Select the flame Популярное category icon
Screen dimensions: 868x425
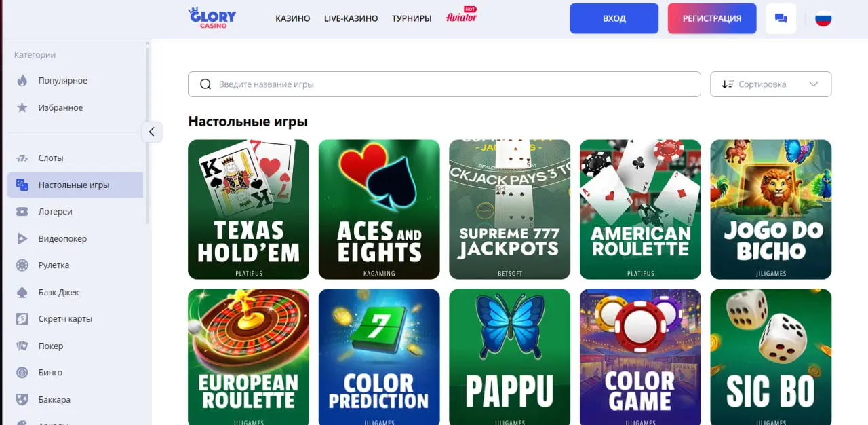[x=22, y=81]
